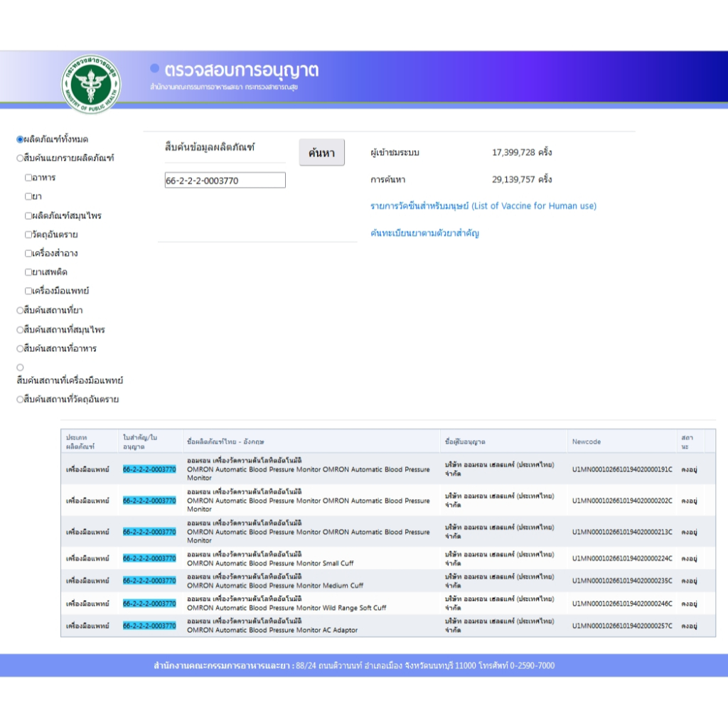
Task: Click the Newcode column header
Action: (586, 441)
